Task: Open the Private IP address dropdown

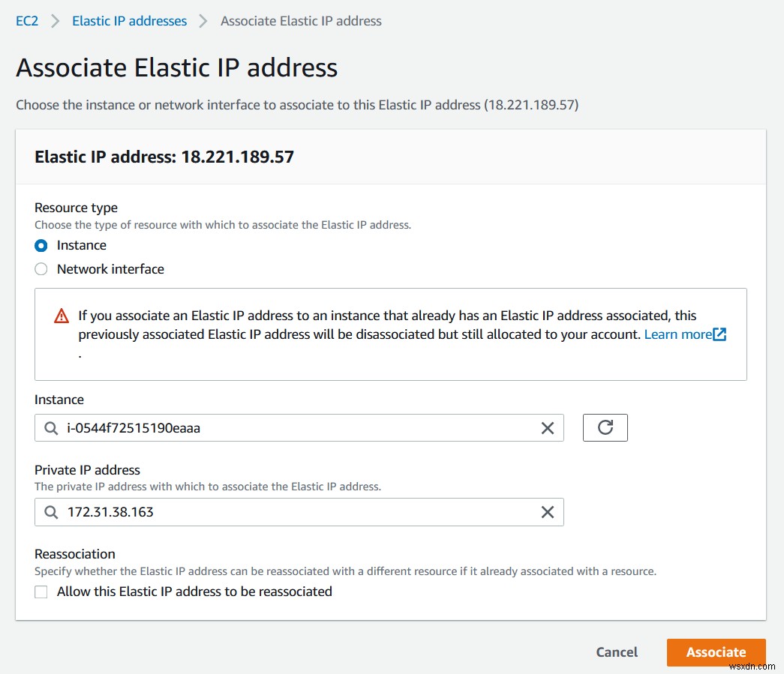Action: pyautogui.click(x=300, y=512)
